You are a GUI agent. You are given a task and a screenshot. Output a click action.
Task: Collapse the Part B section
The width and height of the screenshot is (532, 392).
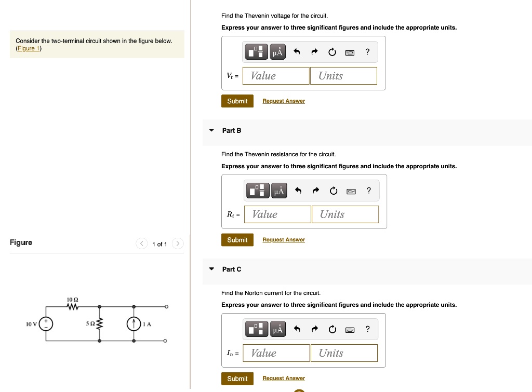point(211,131)
